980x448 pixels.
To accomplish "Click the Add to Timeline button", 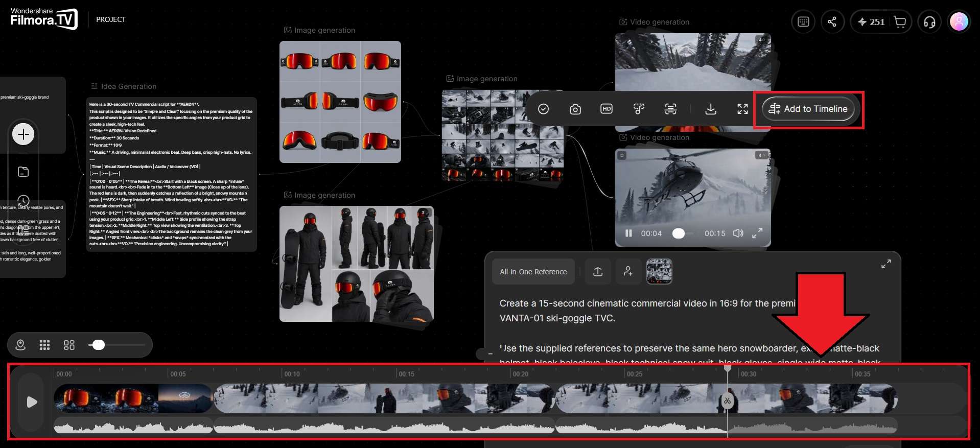I will tap(808, 109).
